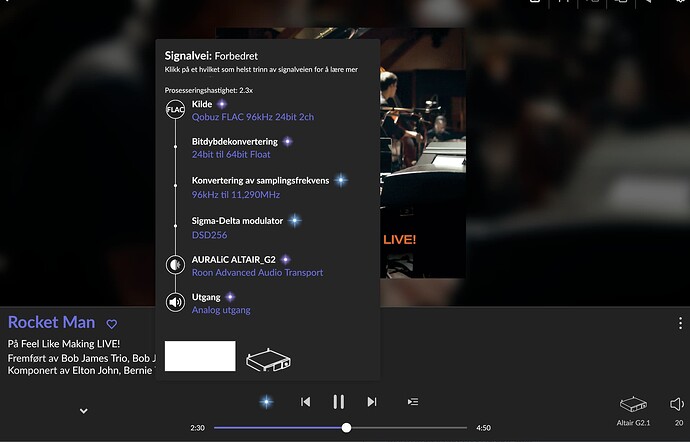The height and width of the screenshot is (442, 690).
Task: Click the speaker output circle icon
Action: [175, 302]
